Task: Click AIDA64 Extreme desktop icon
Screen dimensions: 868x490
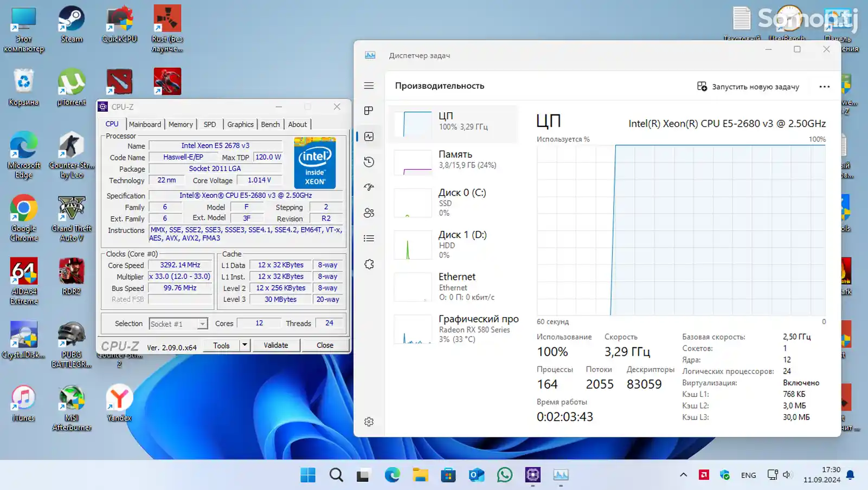Action: click(24, 281)
